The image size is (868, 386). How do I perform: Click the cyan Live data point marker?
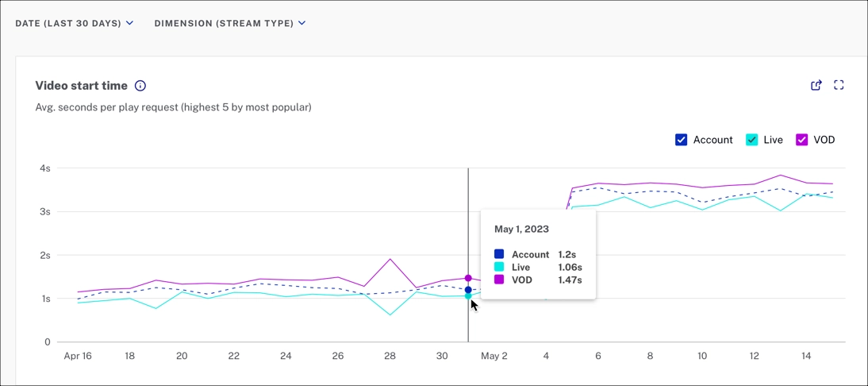pyautogui.click(x=468, y=296)
